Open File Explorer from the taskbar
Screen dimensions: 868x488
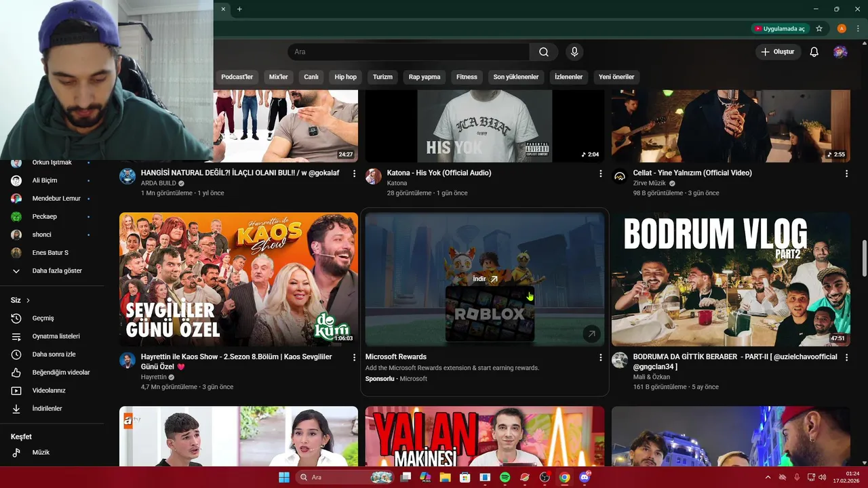pyautogui.click(x=445, y=477)
